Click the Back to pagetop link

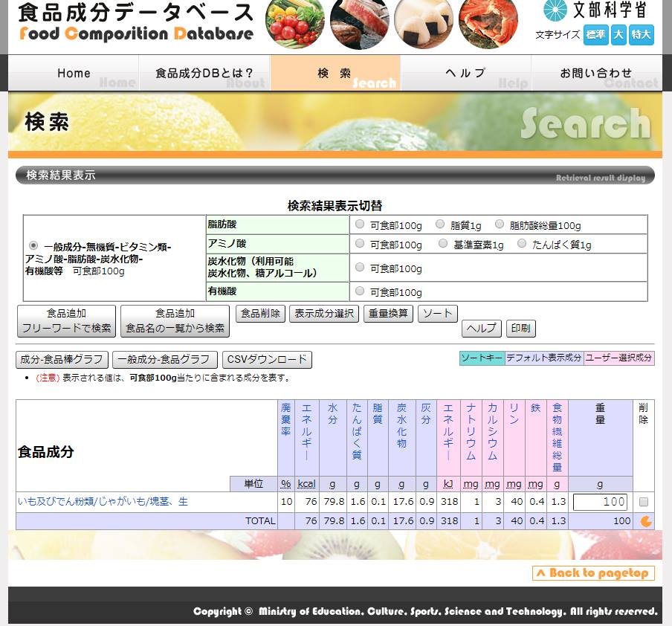click(x=593, y=572)
